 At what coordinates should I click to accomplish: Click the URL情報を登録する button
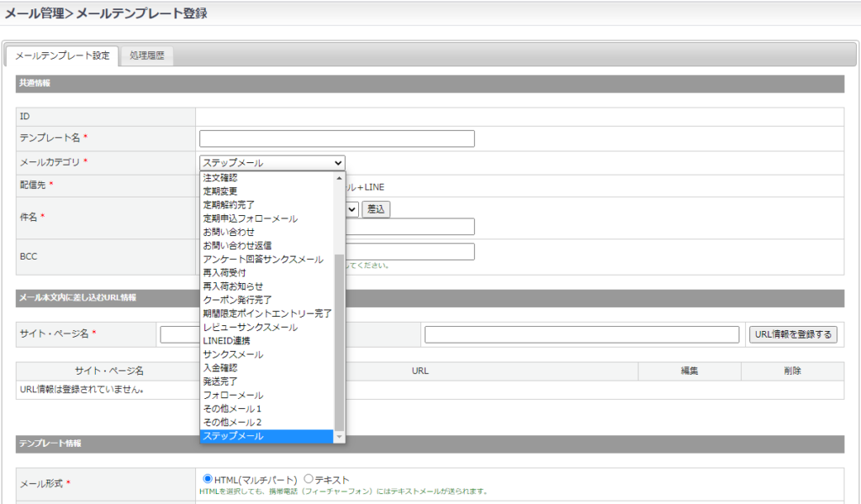pos(793,334)
